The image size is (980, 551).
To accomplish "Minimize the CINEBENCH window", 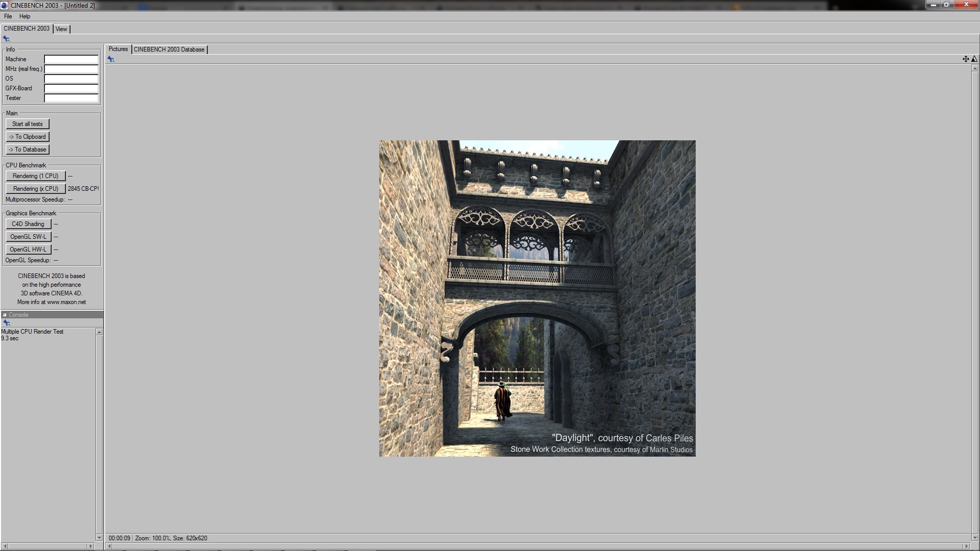I will point(933,5).
